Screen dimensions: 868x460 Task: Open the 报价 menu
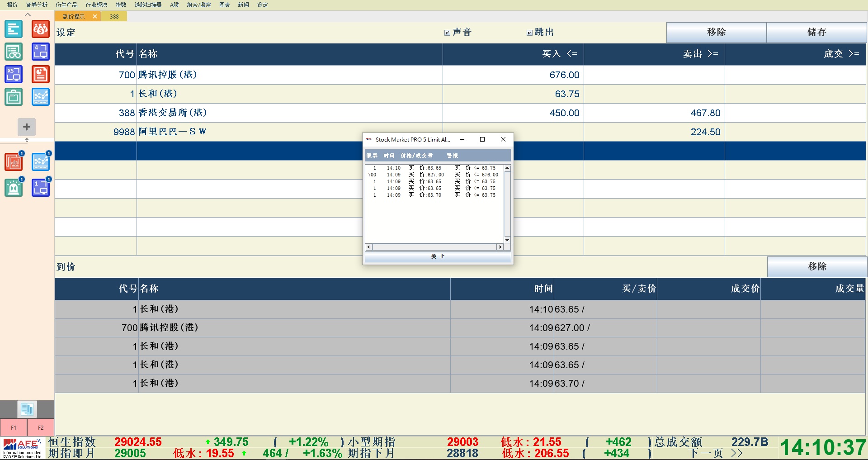pos(12,5)
